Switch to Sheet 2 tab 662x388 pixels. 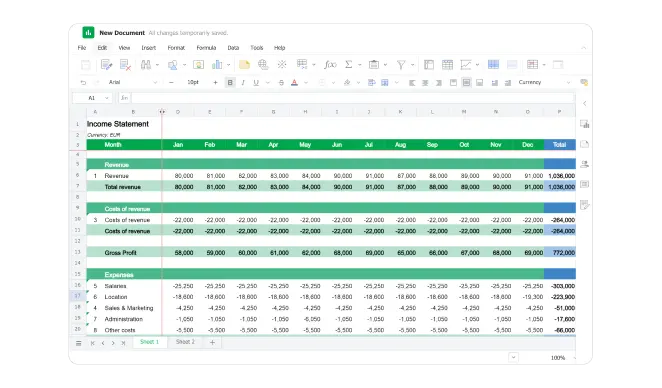[x=185, y=342]
